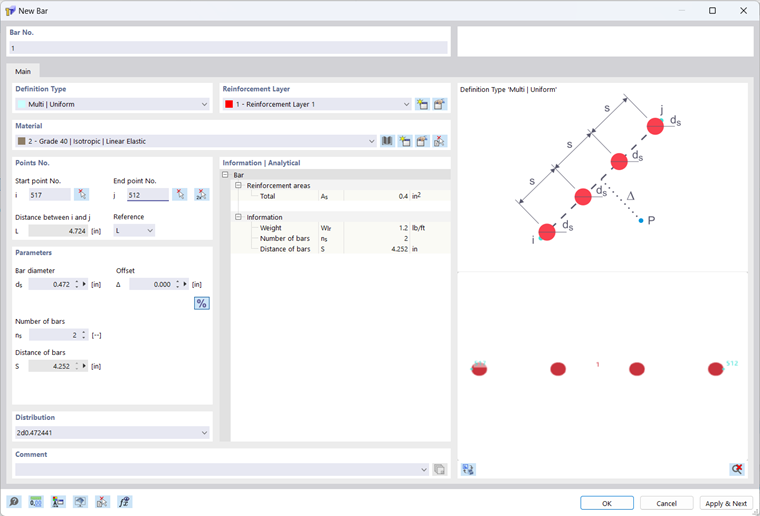Open offset options arrow
The width and height of the screenshot is (760, 516).
coord(185,284)
